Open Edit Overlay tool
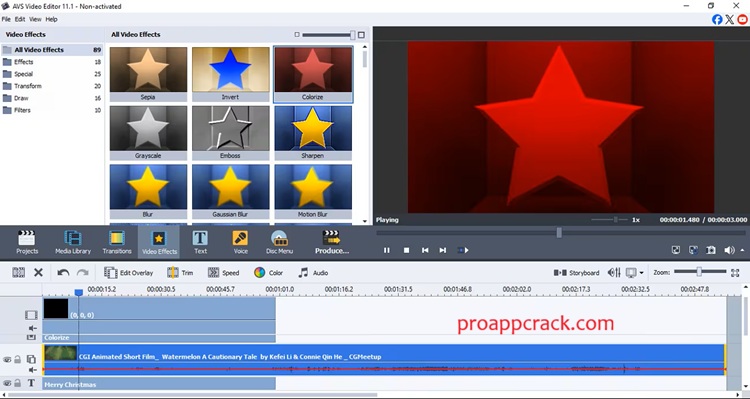The width and height of the screenshot is (750, 399). coord(129,273)
